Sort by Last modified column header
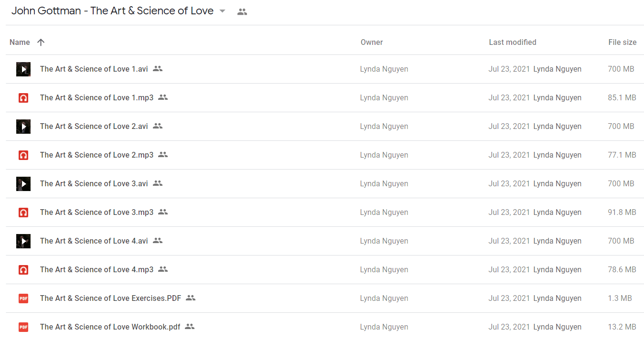 click(x=513, y=42)
